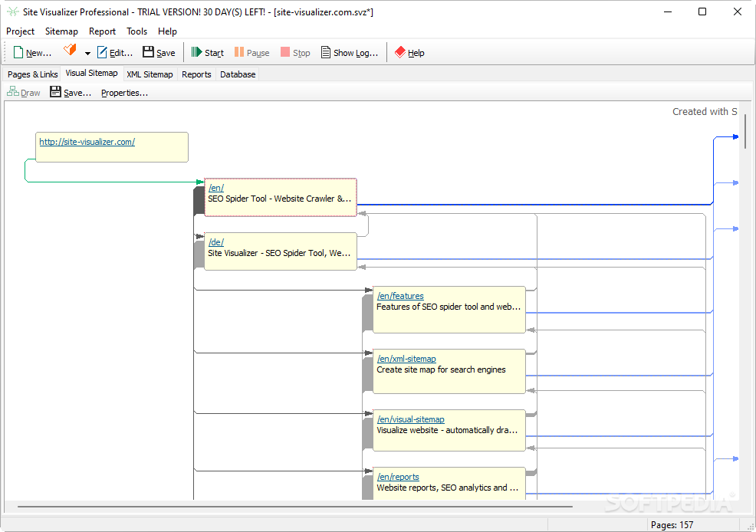Click 'SEO Spider Tool - Website Crawler' text

pos(280,199)
